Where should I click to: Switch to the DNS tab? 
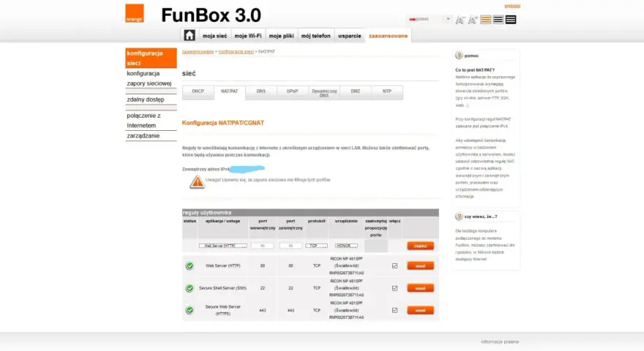click(x=261, y=91)
